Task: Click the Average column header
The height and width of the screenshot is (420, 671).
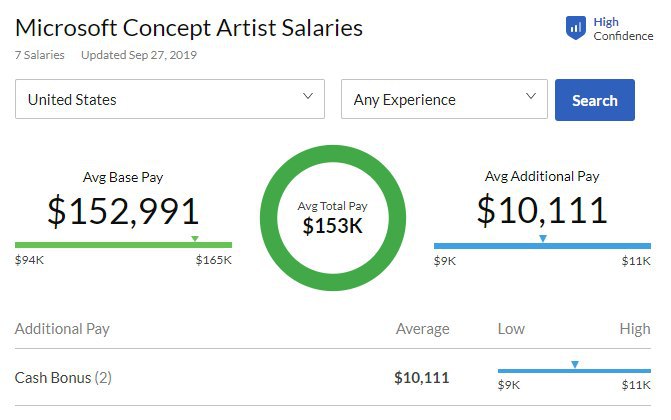Action: pyautogui.click(x=422, y=328)
